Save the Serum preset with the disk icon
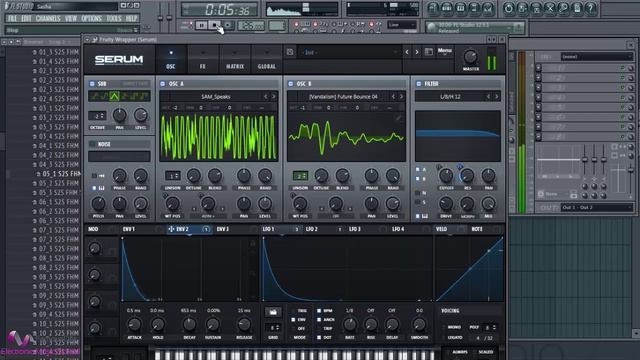The height and width of the screenshot is (360, 640). pyautogui.click(x=290, y=52)
